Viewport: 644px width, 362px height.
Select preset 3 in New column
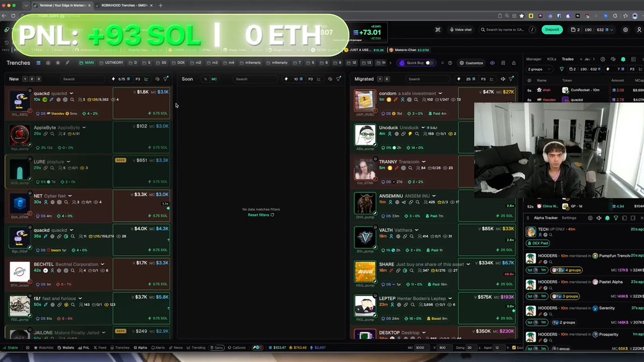38,79
